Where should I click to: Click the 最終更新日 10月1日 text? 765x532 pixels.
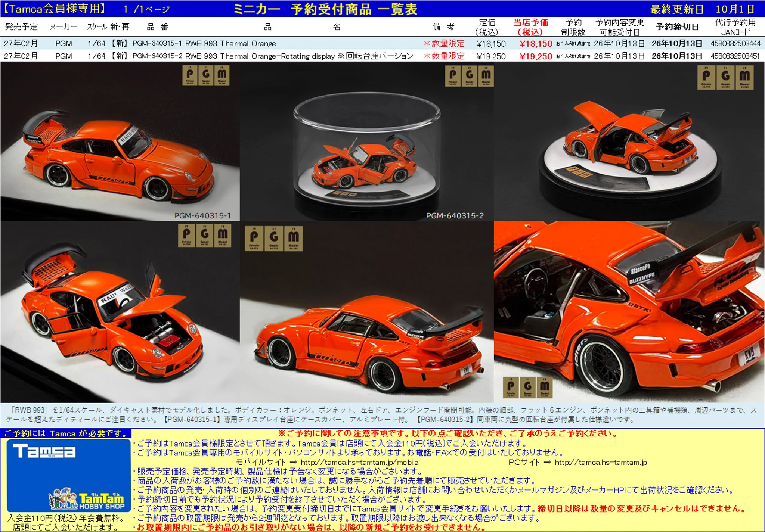point(702,9)
